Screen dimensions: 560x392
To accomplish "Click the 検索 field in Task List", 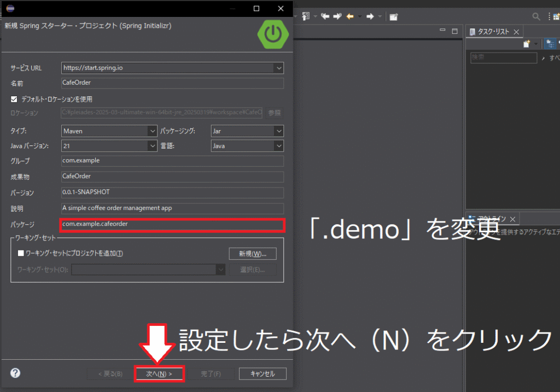I will pyautogui.click(x=504, y=57).
